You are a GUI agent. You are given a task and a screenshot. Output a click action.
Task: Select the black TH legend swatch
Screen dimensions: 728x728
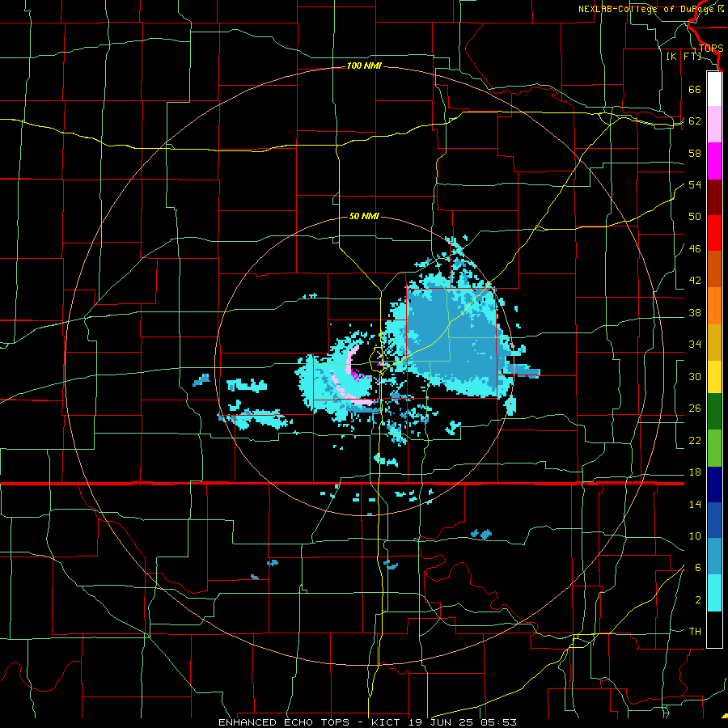point(714,629)
